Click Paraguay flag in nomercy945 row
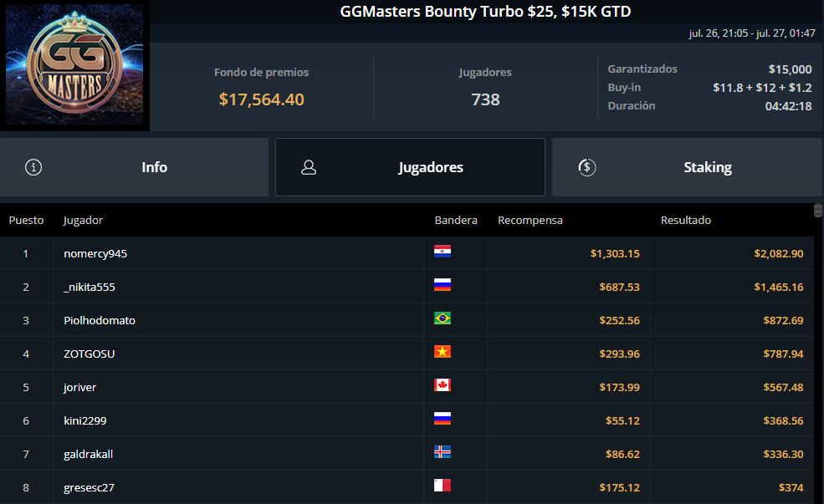Image resolution: width=824 pixels, height=504 pixels. (443, 252)
